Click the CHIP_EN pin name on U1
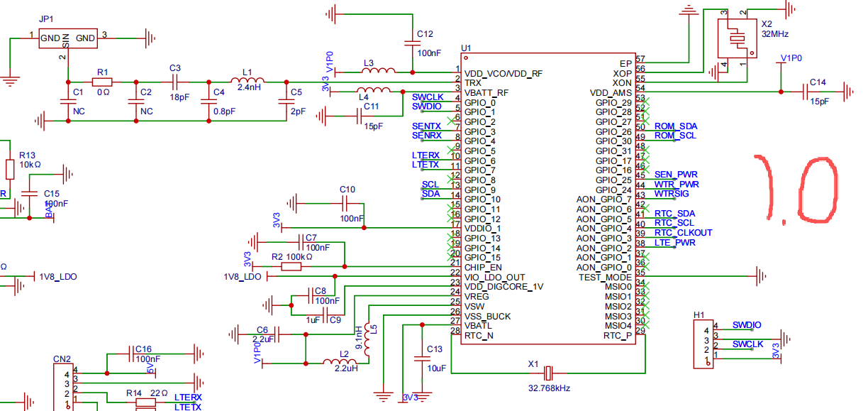868x411 pixels. tap(483, 267)
